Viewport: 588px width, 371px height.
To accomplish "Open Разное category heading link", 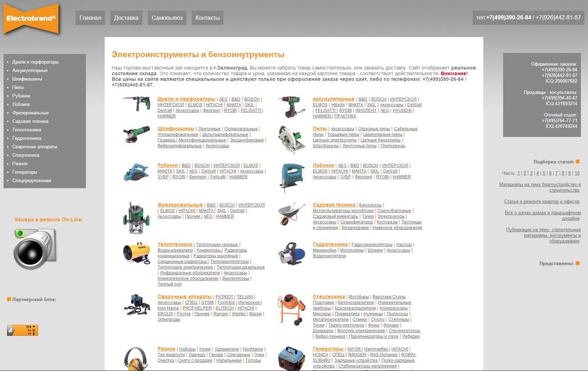I will tap(166, 349).
